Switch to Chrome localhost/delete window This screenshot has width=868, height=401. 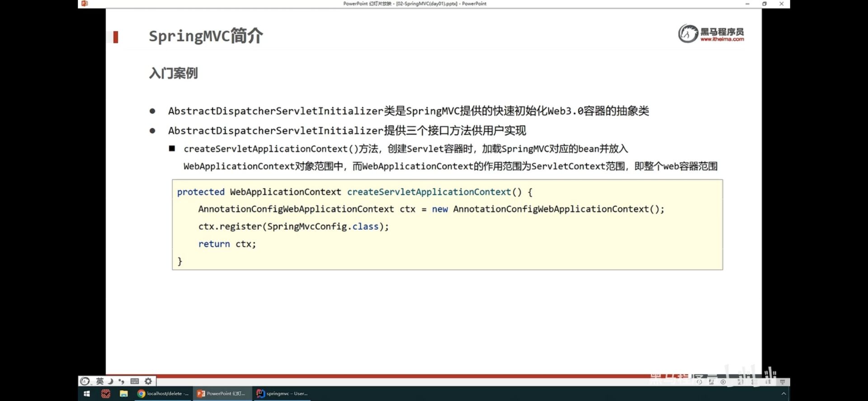tap(163, 394)
